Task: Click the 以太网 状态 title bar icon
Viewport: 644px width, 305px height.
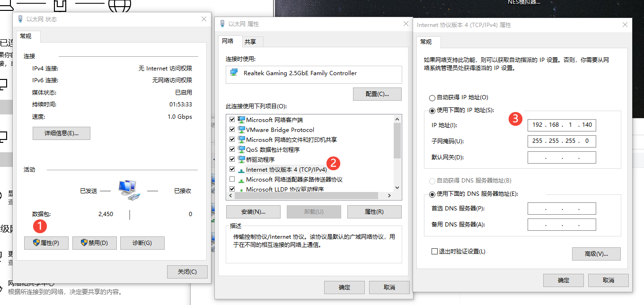Action: [20, 19]
